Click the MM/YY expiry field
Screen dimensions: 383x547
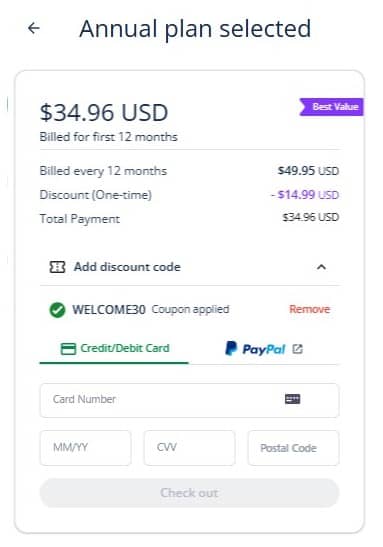pyautogui.click(x=85, y=448)
